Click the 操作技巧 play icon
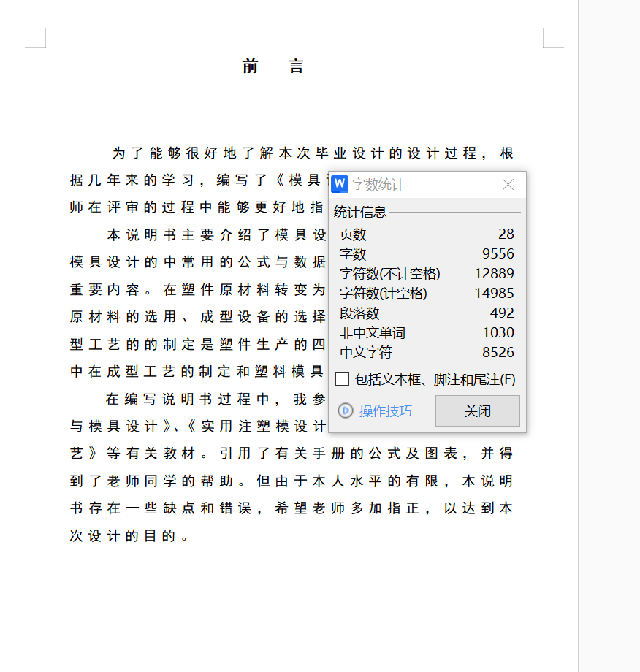Viewport: 640px width, 672px height. (x=345, y=411)
